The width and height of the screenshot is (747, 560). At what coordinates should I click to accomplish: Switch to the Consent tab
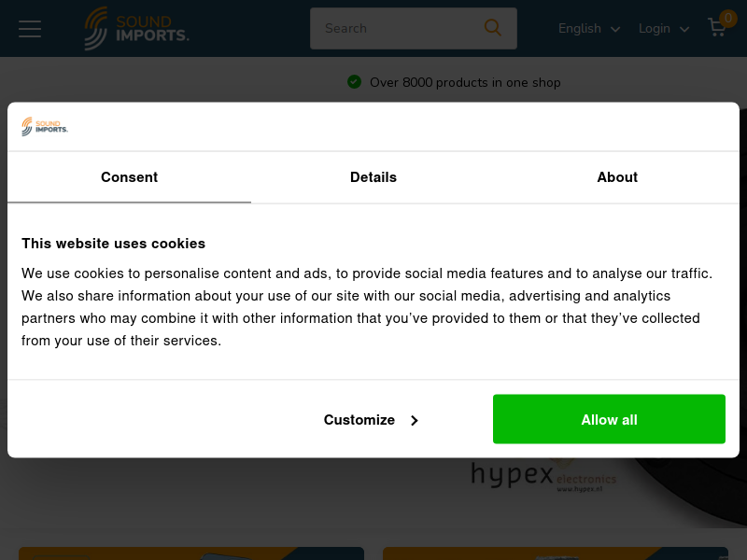(129, 177)
